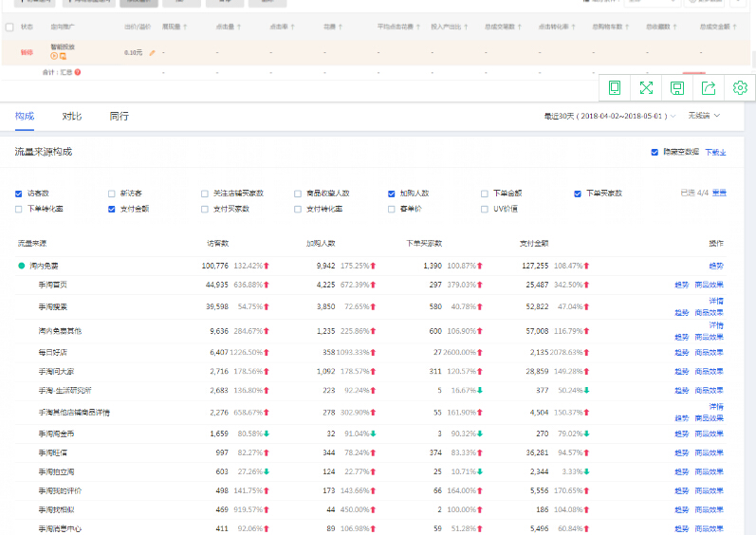Check the 商品收藏人数 checkbox
Image resolution: width=756 pixels, height=535 pixels.
298,194
